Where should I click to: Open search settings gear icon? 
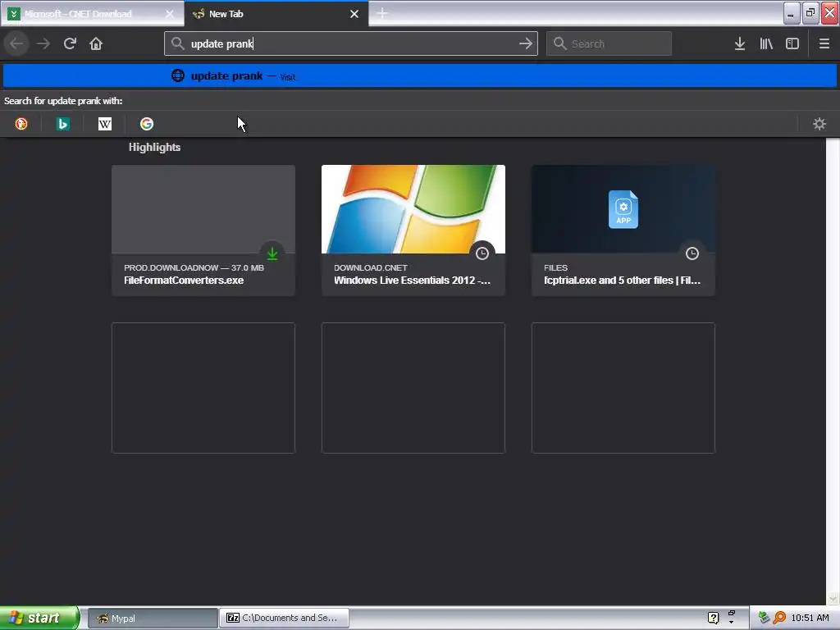pos(819,124)
